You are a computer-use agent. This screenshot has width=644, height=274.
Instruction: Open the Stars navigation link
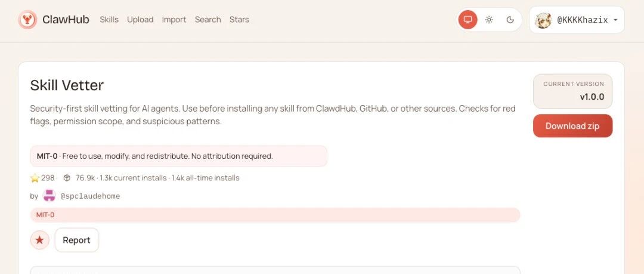pos(239,20)
